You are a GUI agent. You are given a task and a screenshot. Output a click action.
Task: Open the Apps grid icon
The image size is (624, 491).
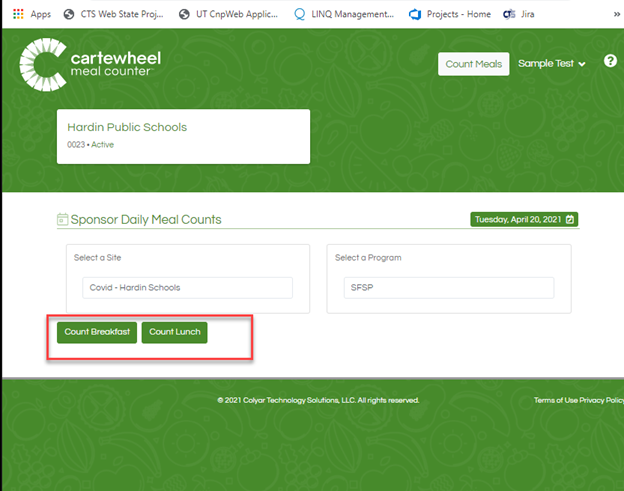coord(18,14)
